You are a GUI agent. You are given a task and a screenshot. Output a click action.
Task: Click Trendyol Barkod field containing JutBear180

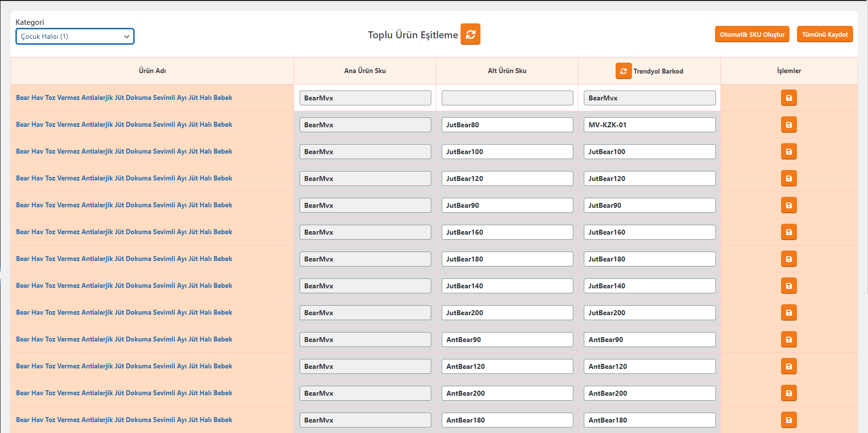click(x=649, y=259)
